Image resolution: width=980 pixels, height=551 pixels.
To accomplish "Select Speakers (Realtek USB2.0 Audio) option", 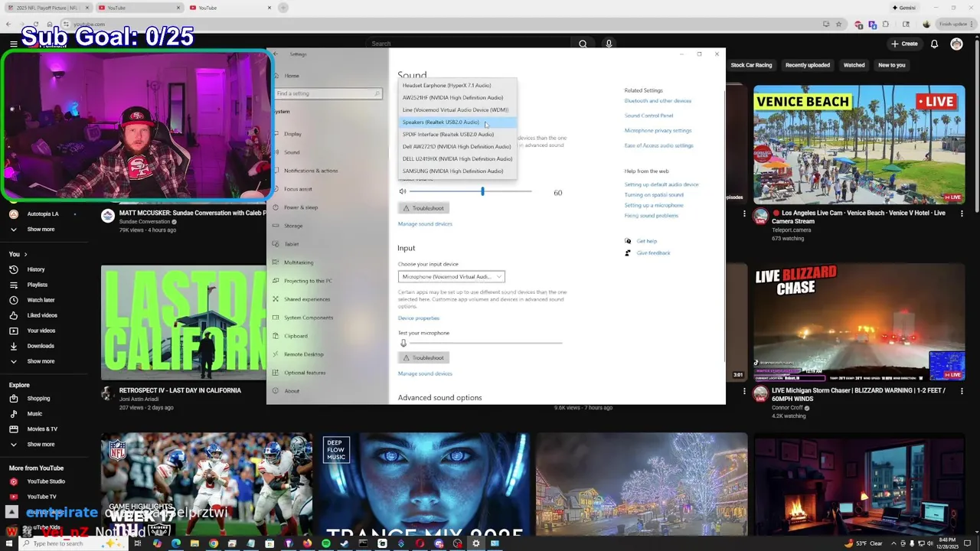I will click(457, 122).
